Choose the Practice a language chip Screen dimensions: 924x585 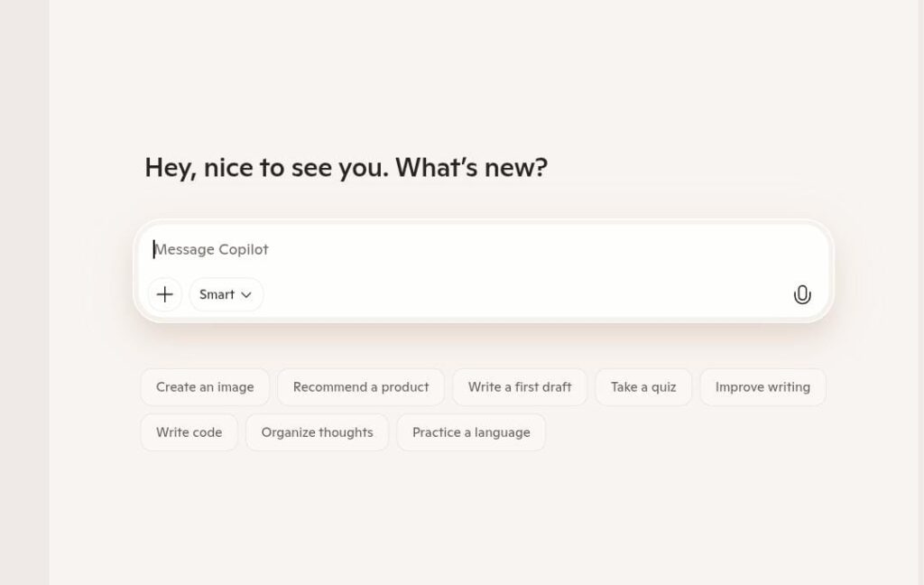[471, 432]
